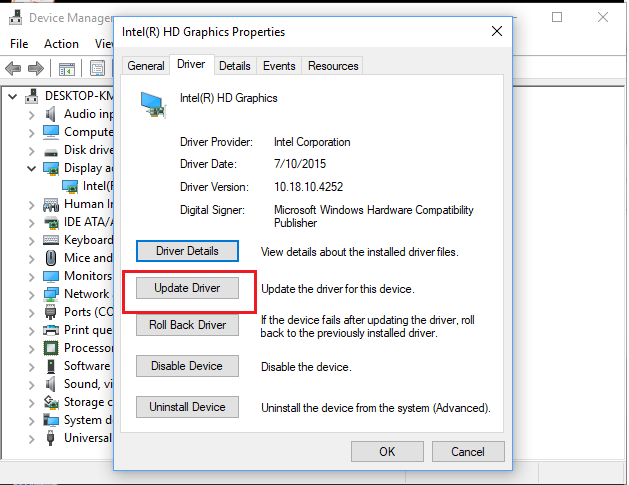Select the Keyboards device icon

(51, 240)
